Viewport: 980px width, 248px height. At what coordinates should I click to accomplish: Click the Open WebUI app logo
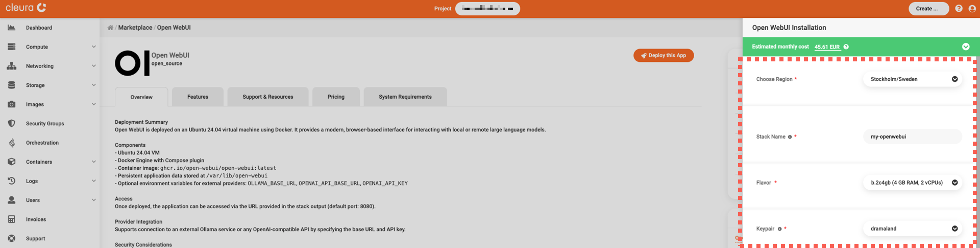132,63
